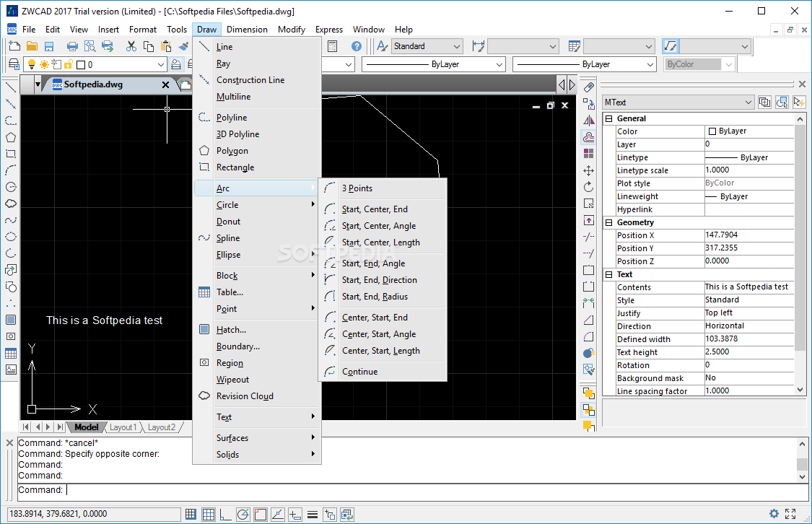This screenshot has width=812, height=524.
Task: Open the lineweight ByLayer dropdown
Action: tap(650, 64)
